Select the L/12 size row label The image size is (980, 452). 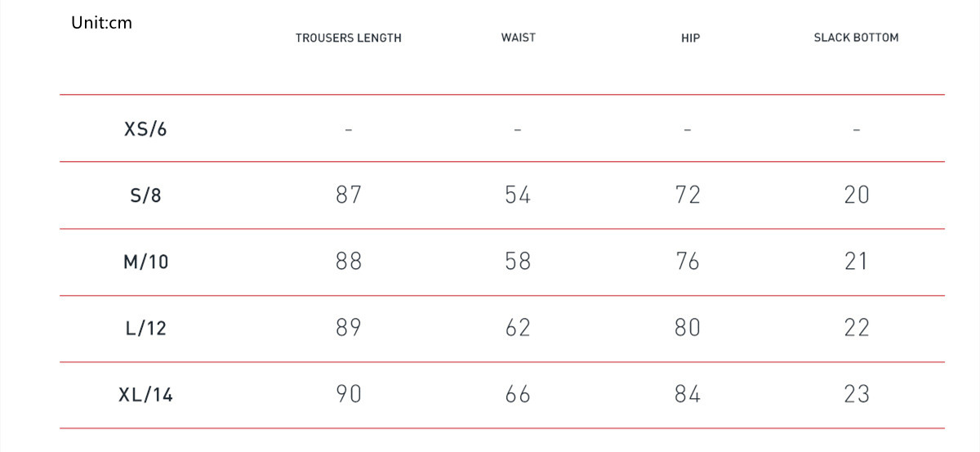145,329
